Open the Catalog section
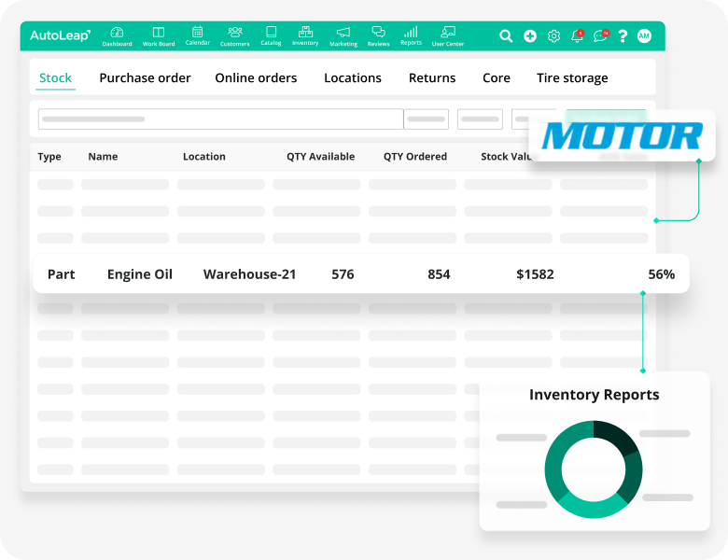The image size is (728, 560). click(271, 35)
